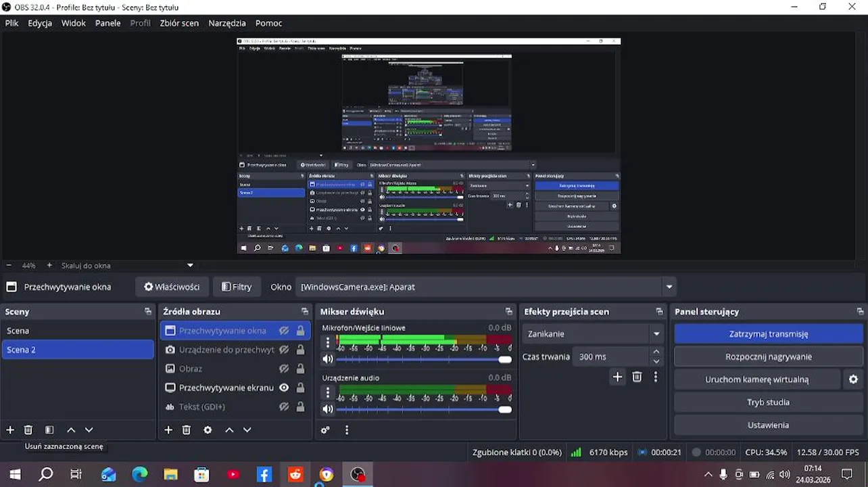Toggle lock on Obraz source
Screen dimensions: 868x487
click(x=300, y=369)
